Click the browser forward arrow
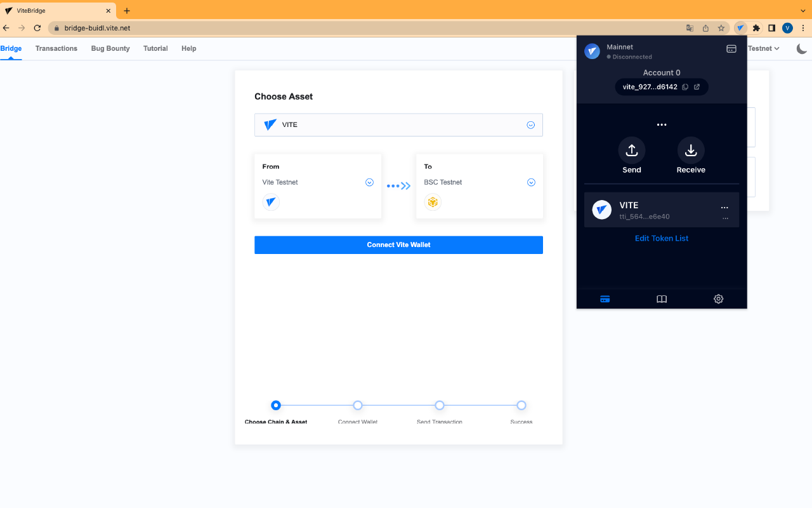This screenshot has width=812, height=508. click(x=22, y=28)
